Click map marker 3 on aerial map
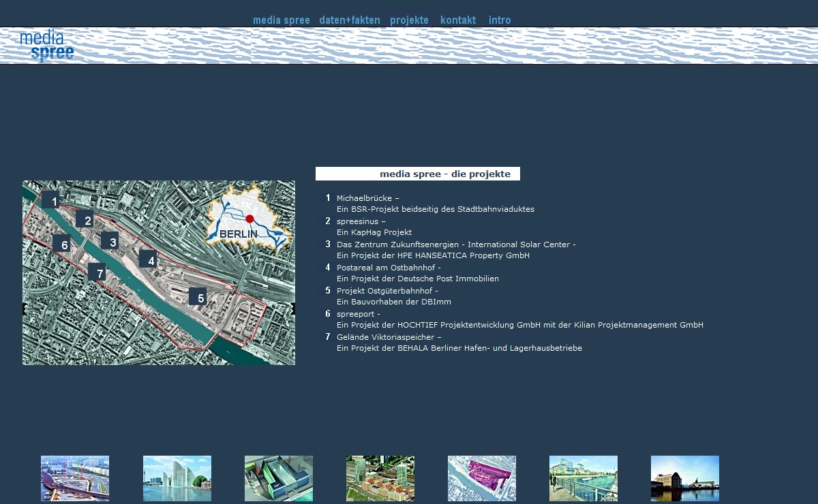 pos(113,241)
